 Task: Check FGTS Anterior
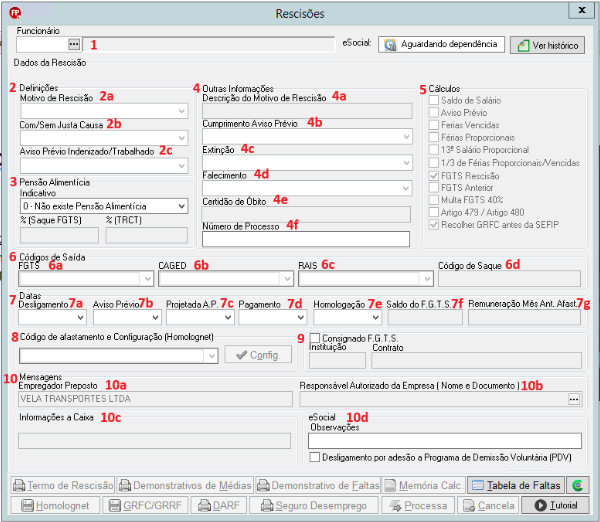coord(434,188)
